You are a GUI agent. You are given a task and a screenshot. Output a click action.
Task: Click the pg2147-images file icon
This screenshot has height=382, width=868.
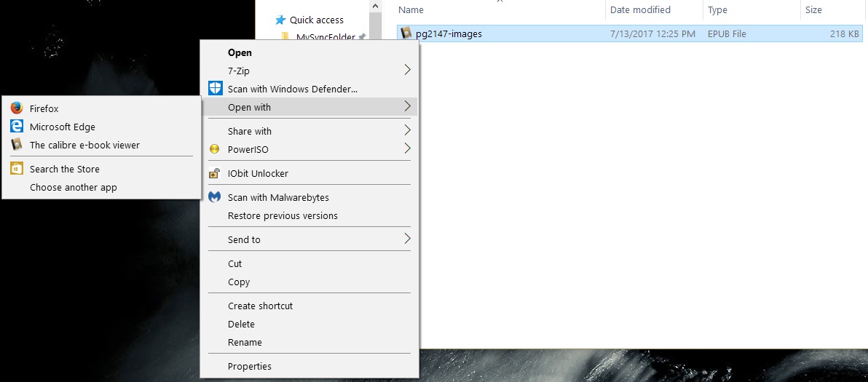tap(406, 33)
